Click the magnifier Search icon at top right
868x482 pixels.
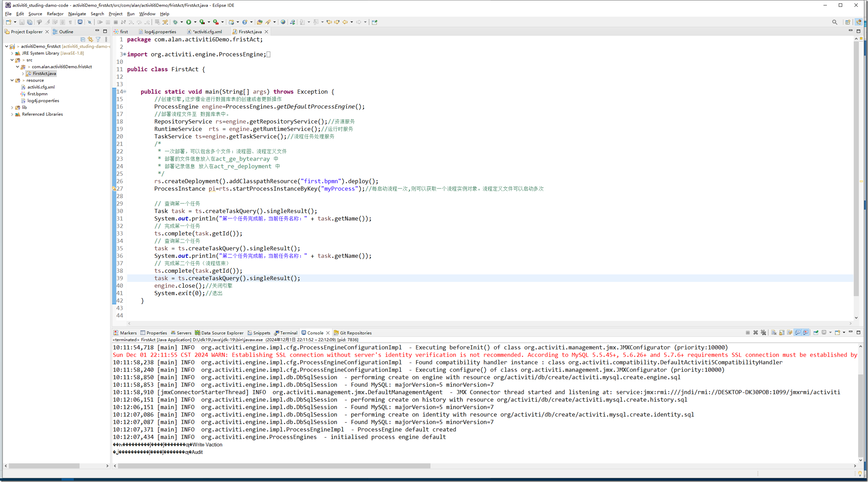click(x=835, y=22)
